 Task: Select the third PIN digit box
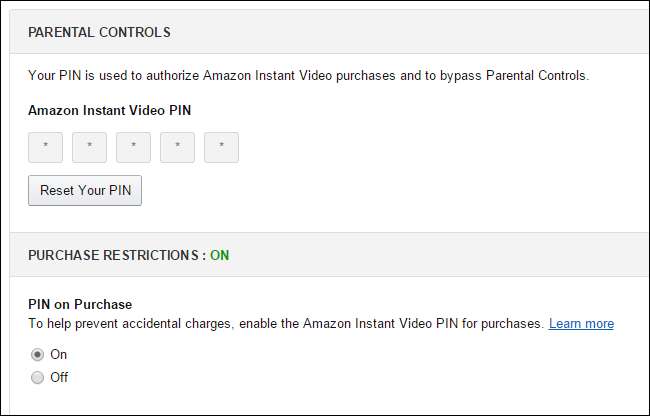(x=133, y=146)
